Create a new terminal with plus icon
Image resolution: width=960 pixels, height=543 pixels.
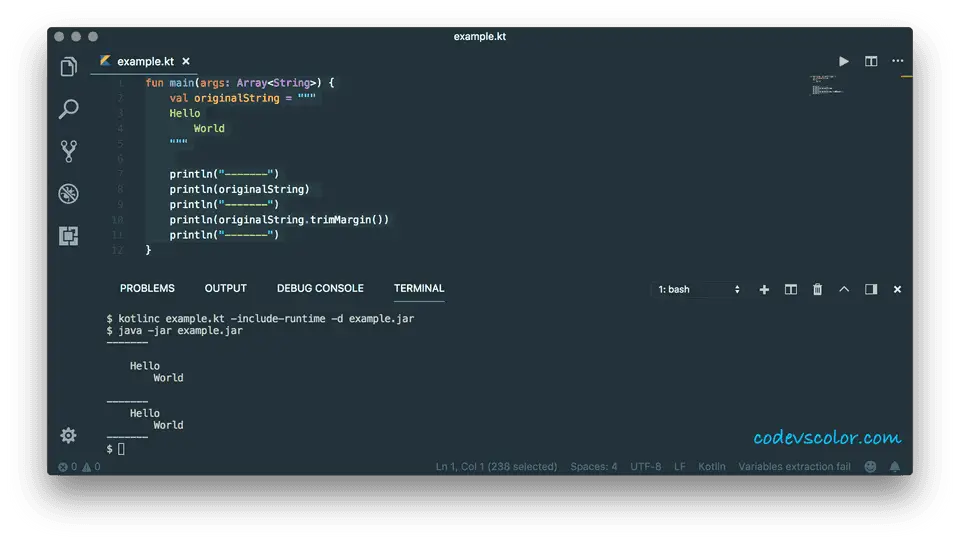(x=764, y=289)
